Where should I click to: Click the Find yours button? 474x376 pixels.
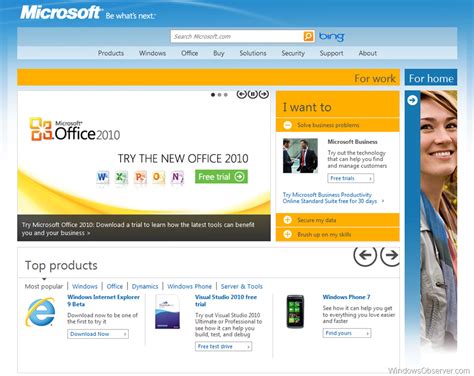tap(347, 333)
